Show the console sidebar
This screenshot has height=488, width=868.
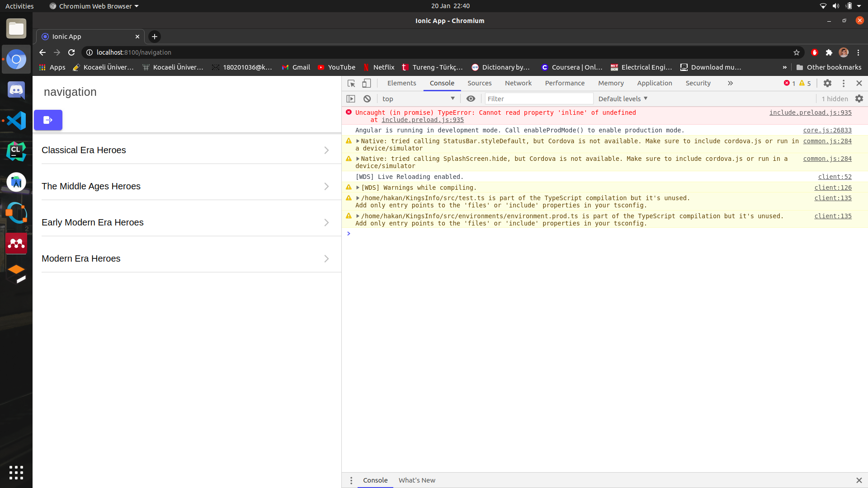(x=351, y=99)
